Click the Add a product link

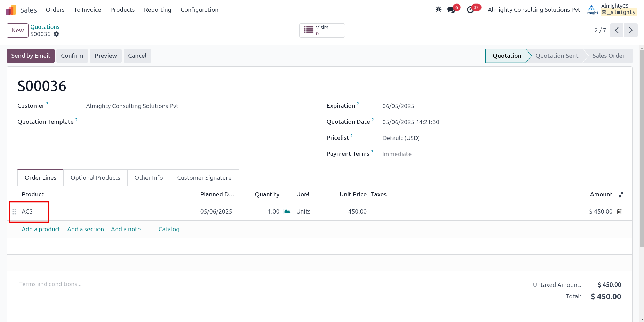coord(41,229)
